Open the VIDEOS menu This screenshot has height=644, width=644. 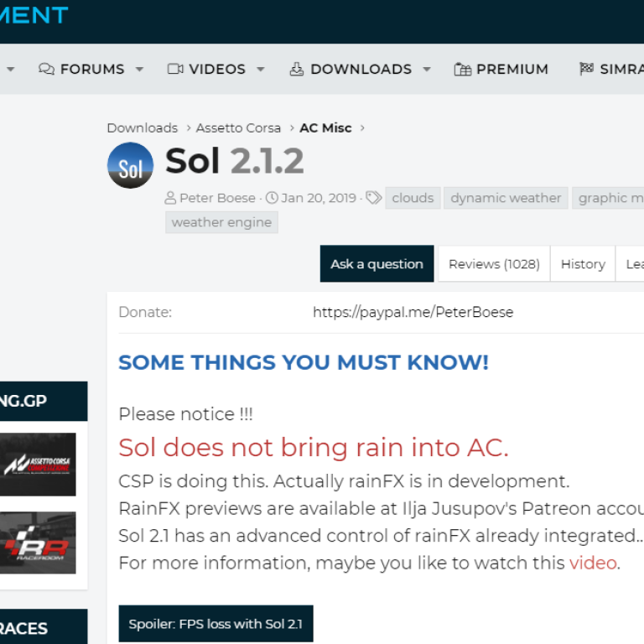[x=217, y=69]
